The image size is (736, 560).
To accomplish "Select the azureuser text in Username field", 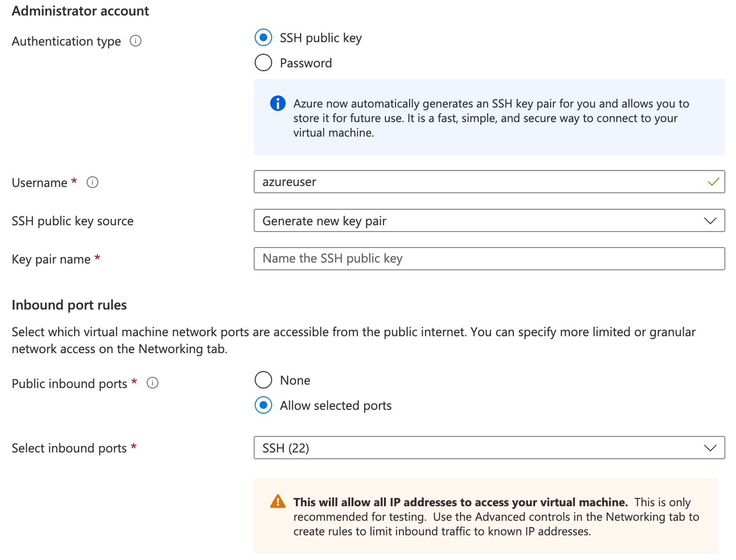I will point(289,182).
